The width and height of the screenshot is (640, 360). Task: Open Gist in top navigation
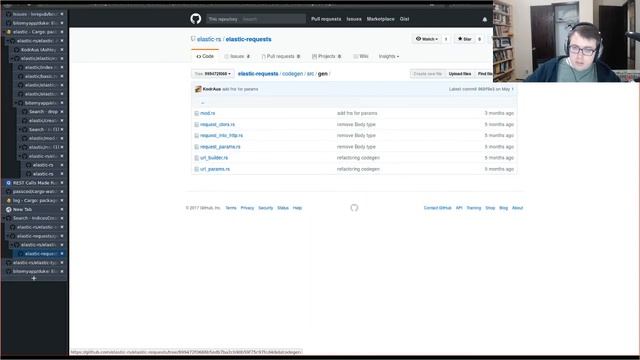click(404, 19)
